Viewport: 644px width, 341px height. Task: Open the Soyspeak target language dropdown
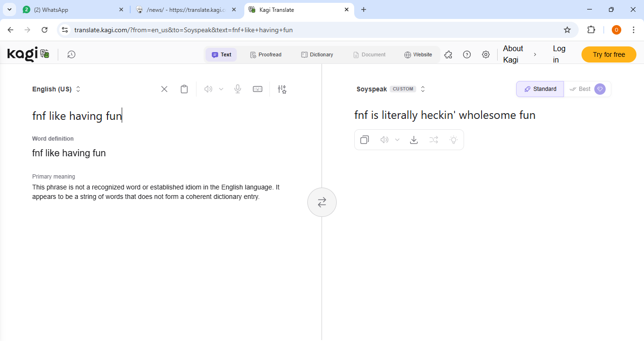pyautogui.click(x=391, y=89)
